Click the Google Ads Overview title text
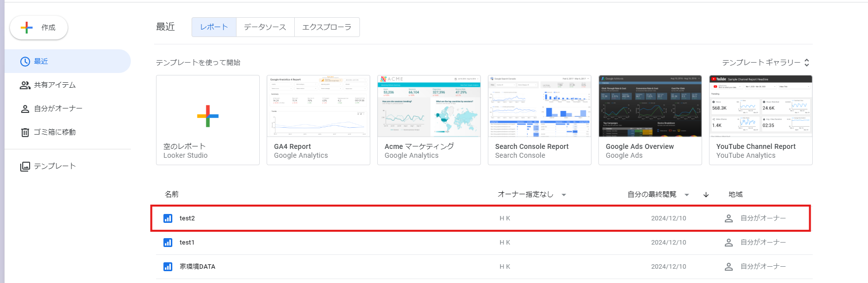The image size is (868, 283). pos(640,146)
